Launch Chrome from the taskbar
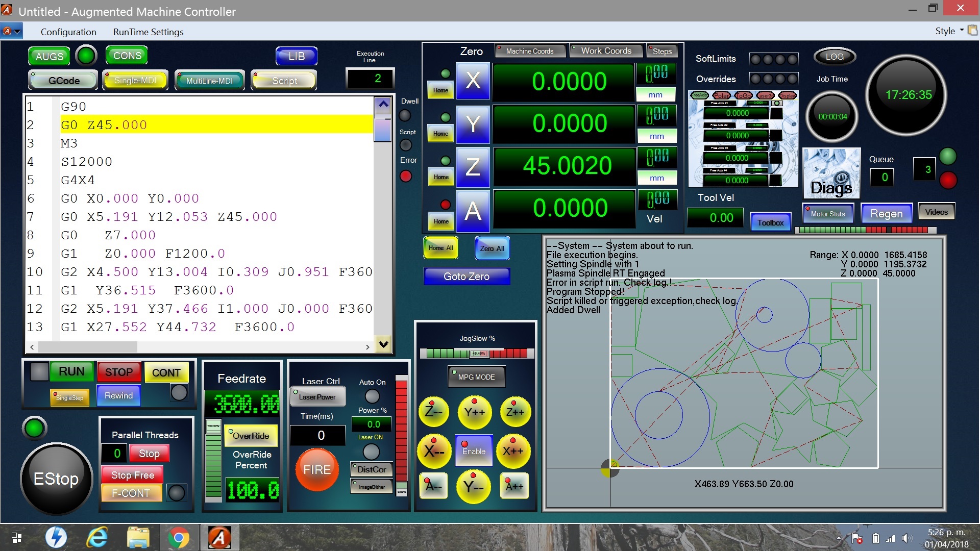Screen dimensions: 980x551 178,538
